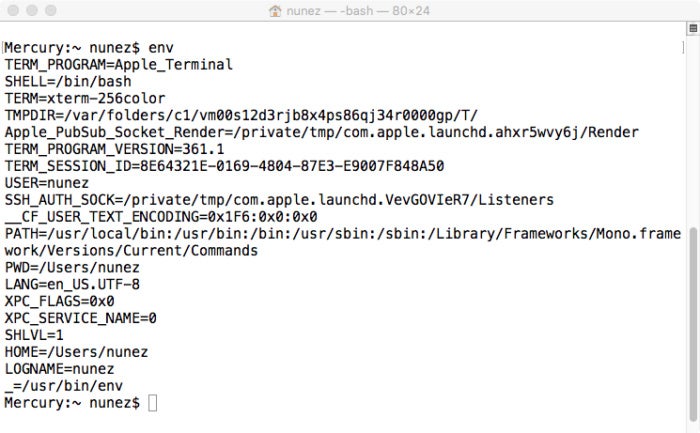Close the Terminal window with the leftmost title bar button
The width and height of the screenshot is (700, 433).
(13, 10)
